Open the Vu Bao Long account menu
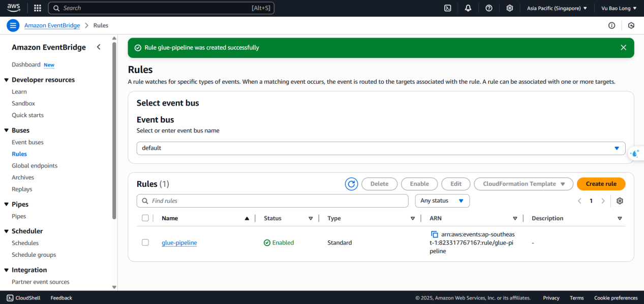 (619, 8)
